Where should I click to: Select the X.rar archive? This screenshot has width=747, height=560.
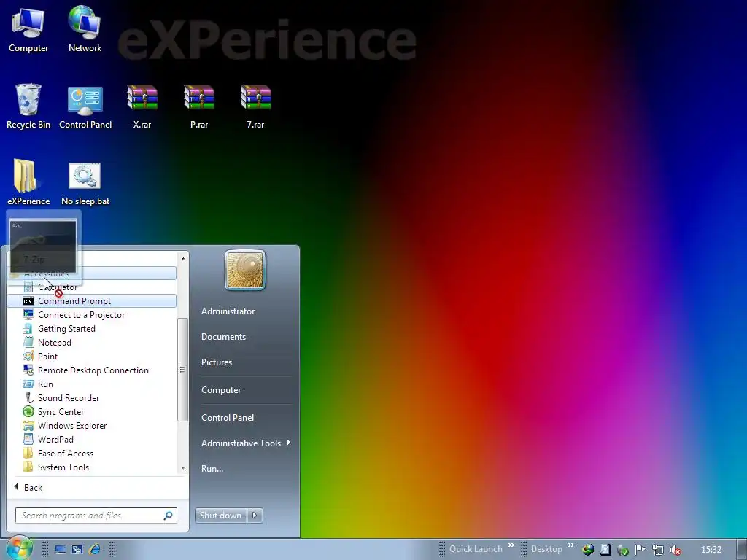(x=142, y=106)
